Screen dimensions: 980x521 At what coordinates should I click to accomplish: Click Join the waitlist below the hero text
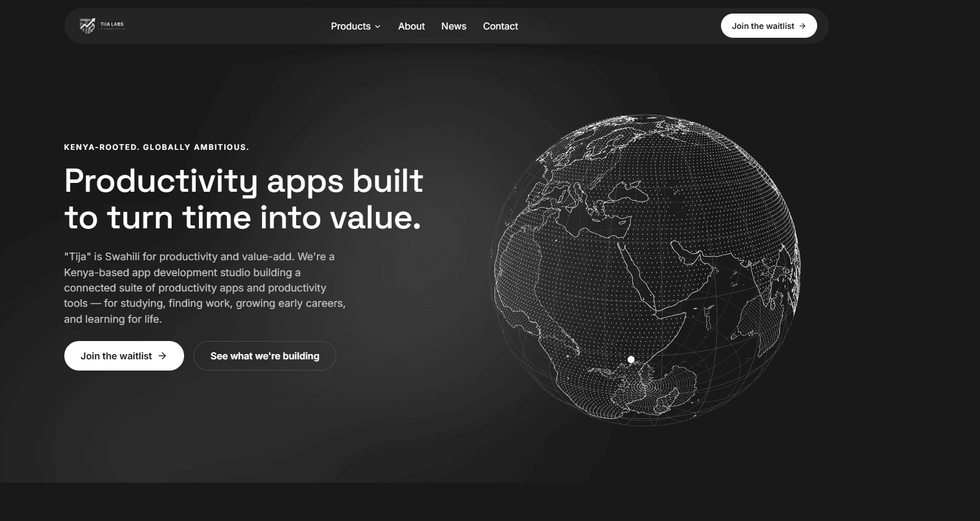(124, 356)
